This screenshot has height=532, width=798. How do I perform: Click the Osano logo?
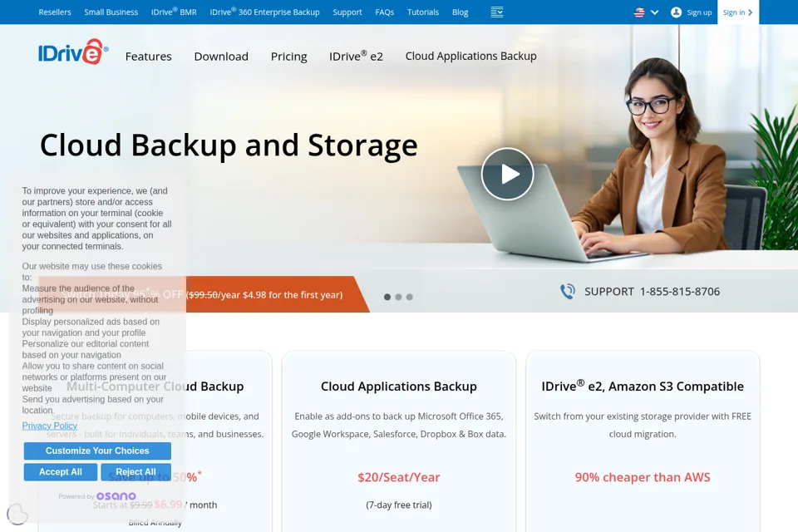[116, 496]
